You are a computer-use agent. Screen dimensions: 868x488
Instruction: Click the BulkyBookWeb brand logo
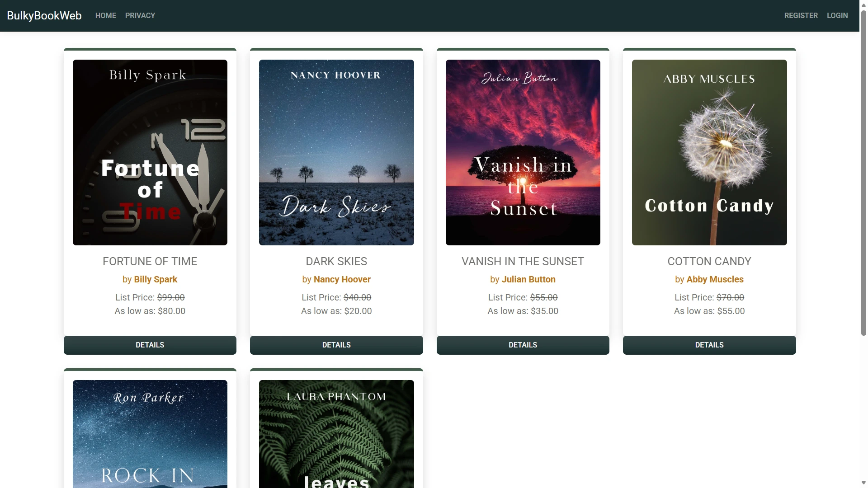(44, 15)
